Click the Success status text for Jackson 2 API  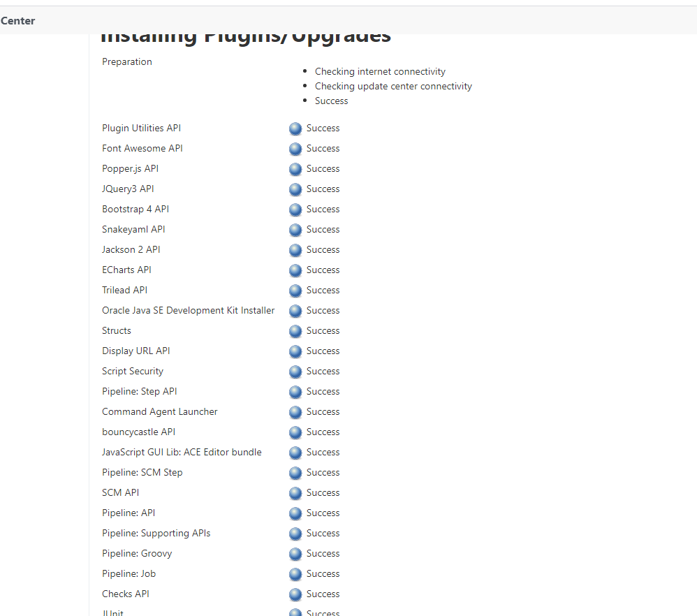point(323,249)
